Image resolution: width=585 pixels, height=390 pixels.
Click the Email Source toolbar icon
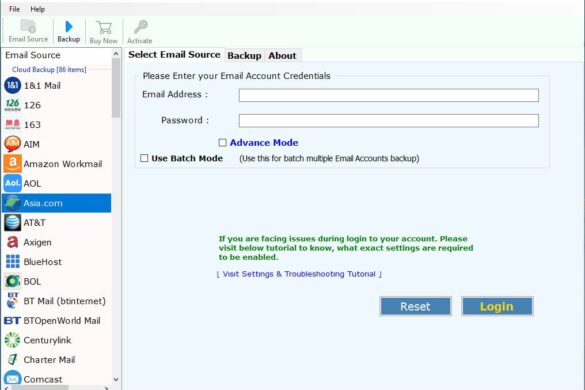pyautogui.click(x=28, y=27)
